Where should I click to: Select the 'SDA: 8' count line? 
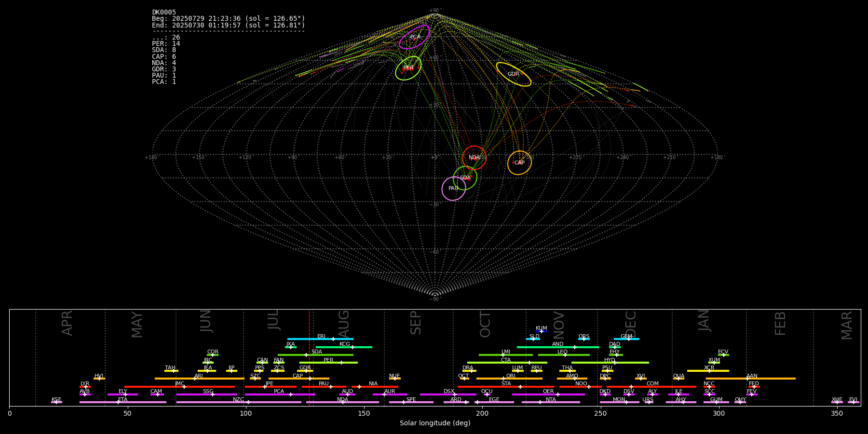tap(164, 50)
